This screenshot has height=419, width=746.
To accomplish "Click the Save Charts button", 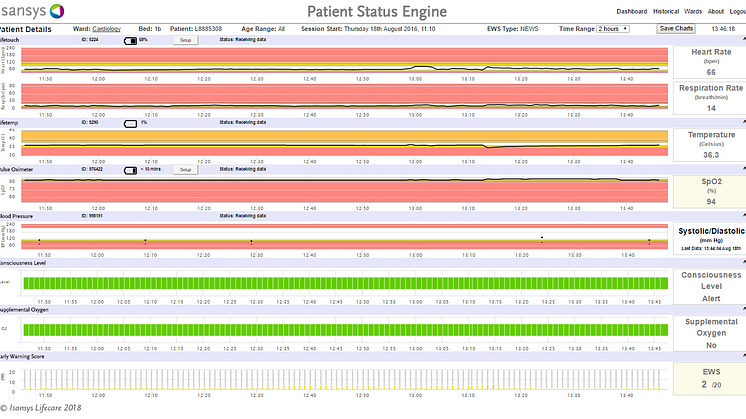I will 676,29.
